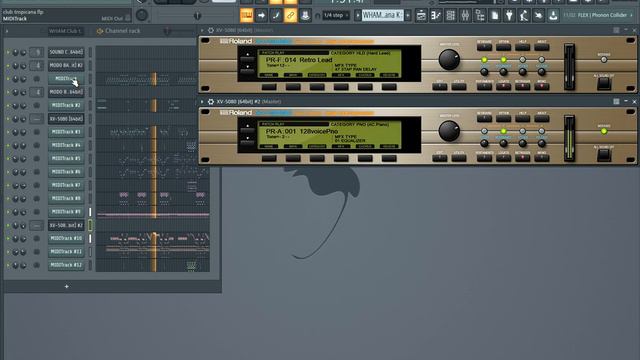This screenshot has width=640, height=360.
Task: Open the browser tree toolbar icon
Action: click(x=480, y=16)
